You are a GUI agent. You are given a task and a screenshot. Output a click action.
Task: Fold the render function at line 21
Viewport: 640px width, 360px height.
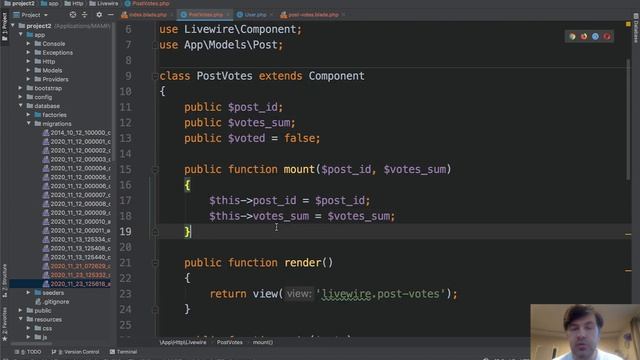point(155,263)
